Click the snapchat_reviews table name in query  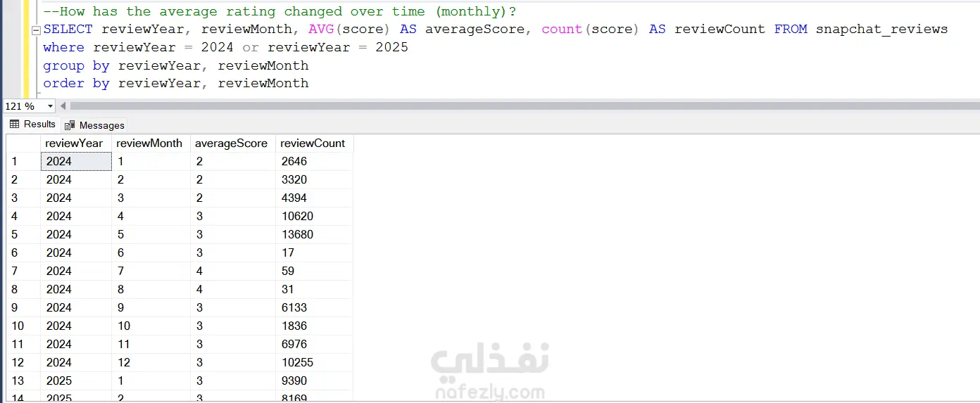click(x=882, y=30)
